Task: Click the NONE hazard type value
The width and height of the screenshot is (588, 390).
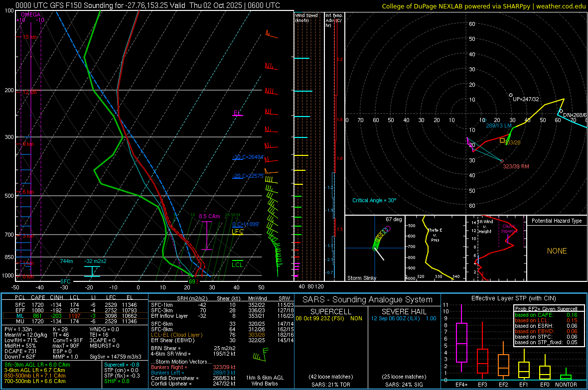Action: click(557, 251)
